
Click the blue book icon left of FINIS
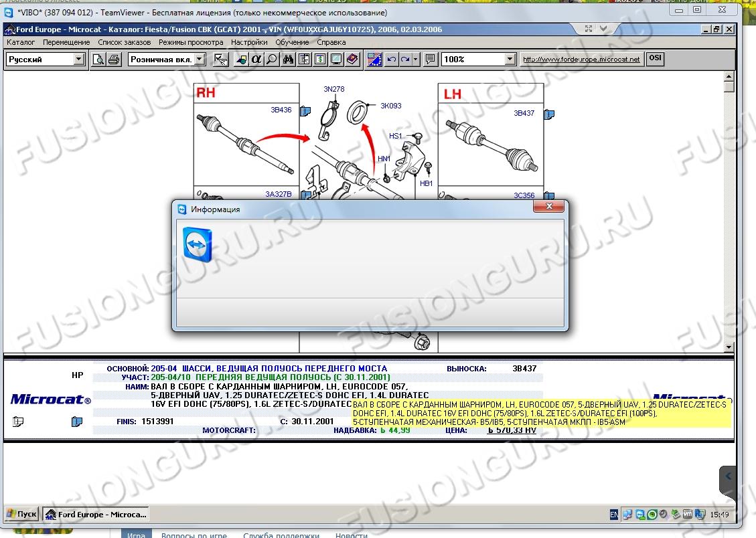76,422
